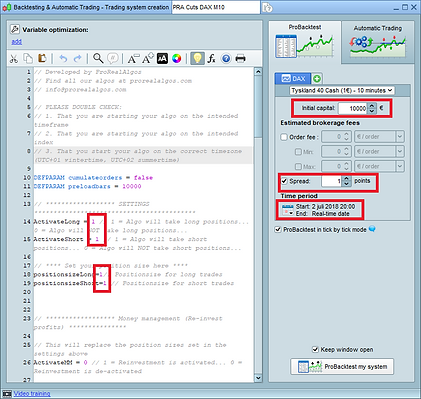
Task: Decrease the editor font size
Action: point(133,59)
